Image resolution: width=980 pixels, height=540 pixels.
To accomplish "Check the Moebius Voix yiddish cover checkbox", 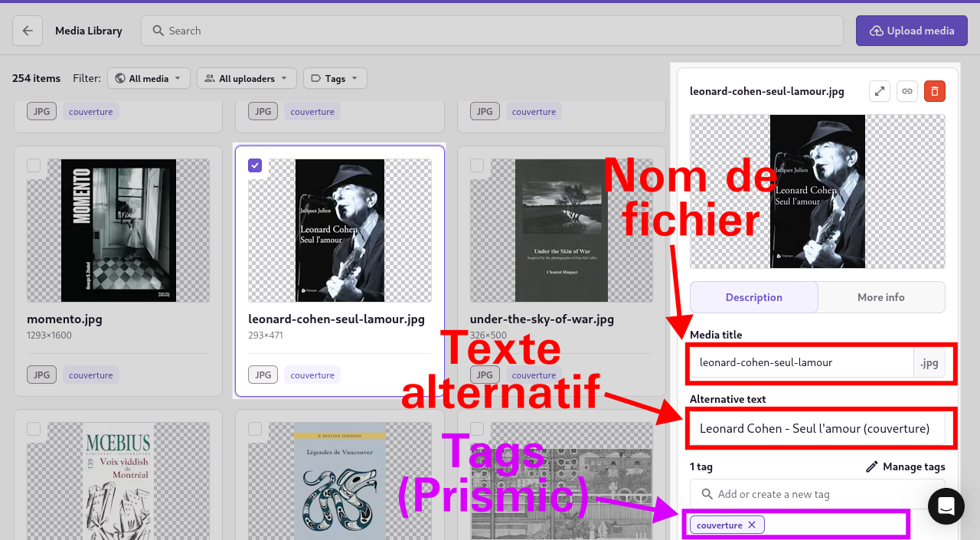I will [34, 429].
